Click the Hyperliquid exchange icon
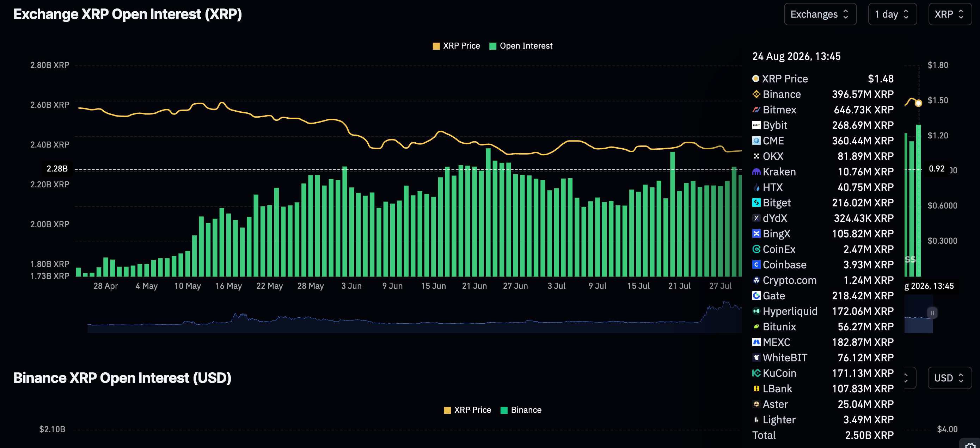Image resolution: width=980 pixels, height=448 pixels. pos(756,311)
